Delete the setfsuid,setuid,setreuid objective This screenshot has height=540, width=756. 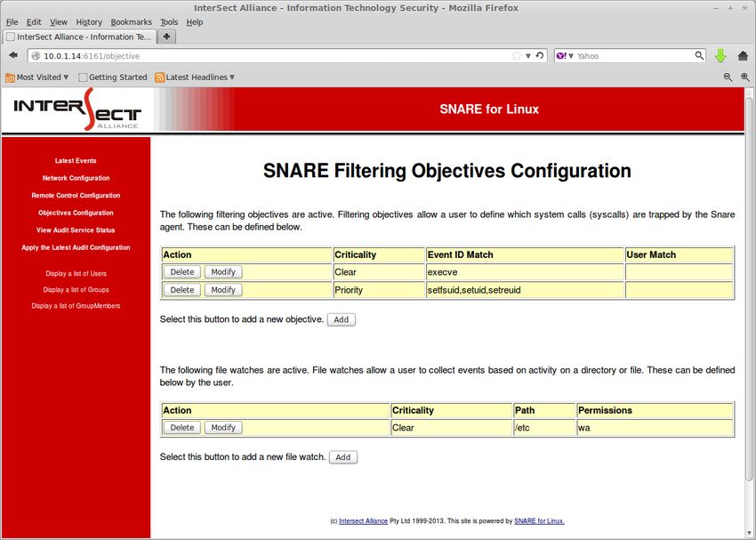click(181, 290)
